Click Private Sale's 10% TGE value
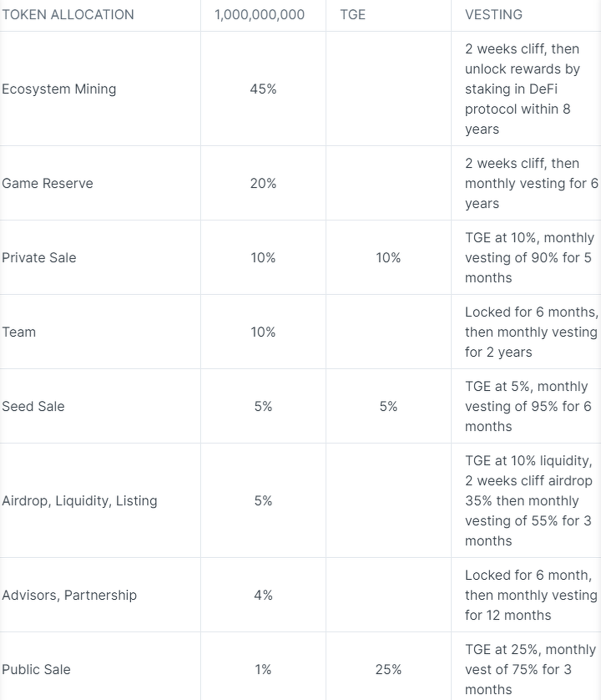 pos(388,258)
